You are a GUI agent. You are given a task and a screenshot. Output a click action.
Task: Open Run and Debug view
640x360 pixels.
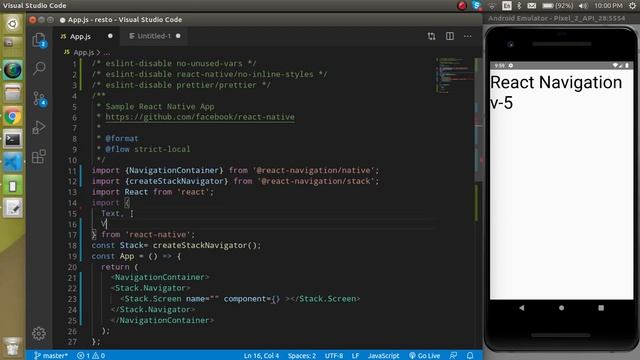tap(39, 127)
